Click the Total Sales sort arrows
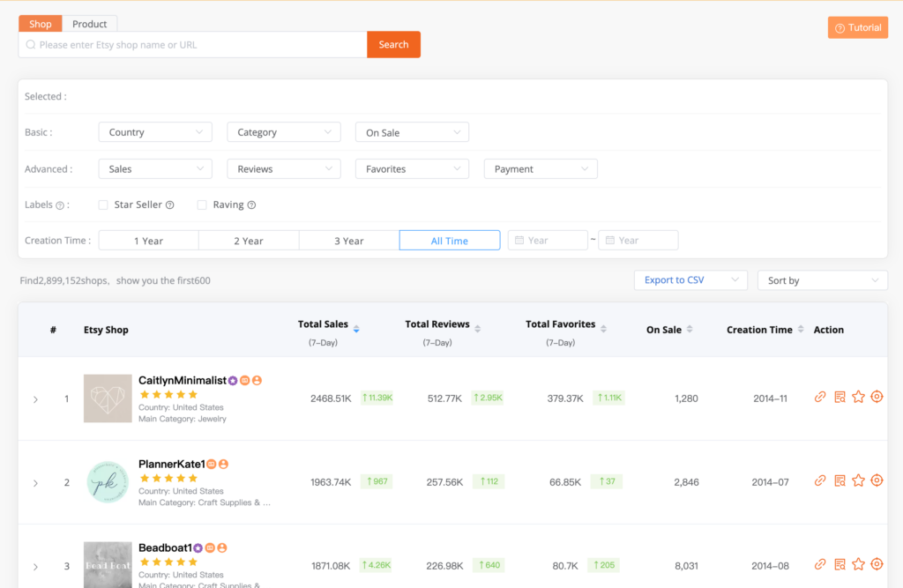903x588 pixels. pyautogui.click(x=356, y=330)
